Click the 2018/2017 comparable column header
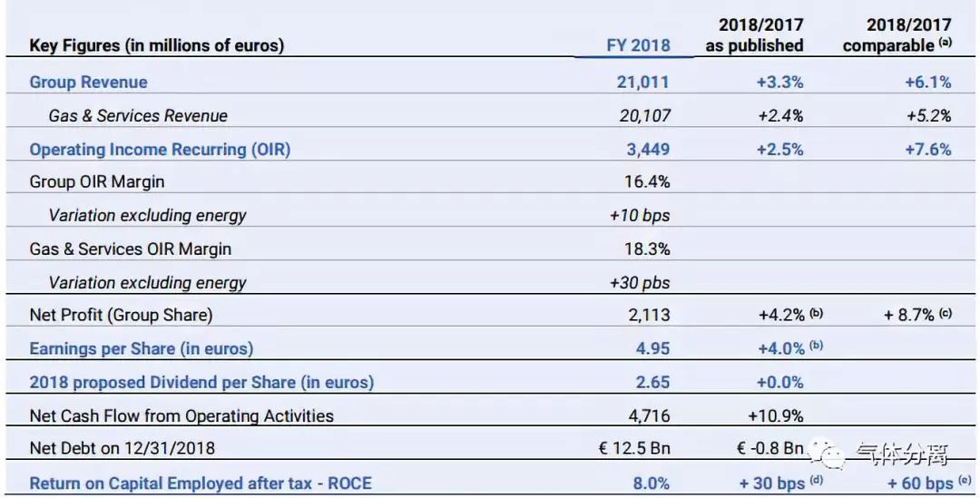This screenshot has width=980, height=498. [x=900, y=34]
